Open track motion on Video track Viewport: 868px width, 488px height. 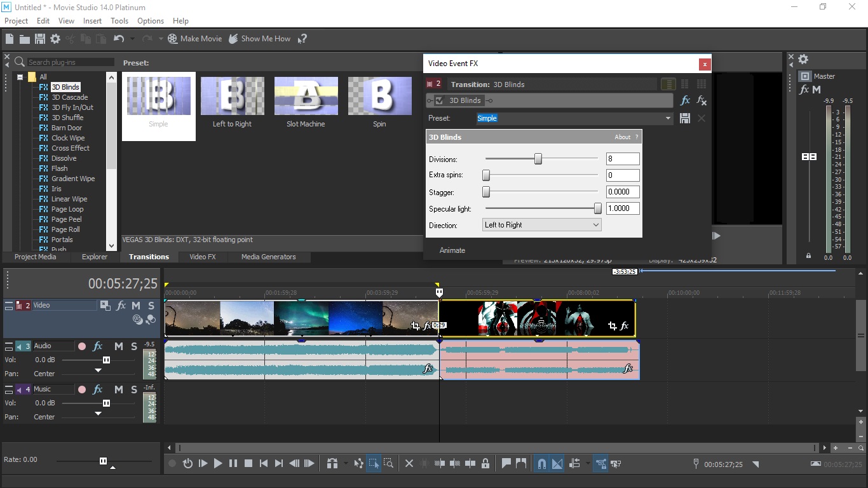pos(105,306)
